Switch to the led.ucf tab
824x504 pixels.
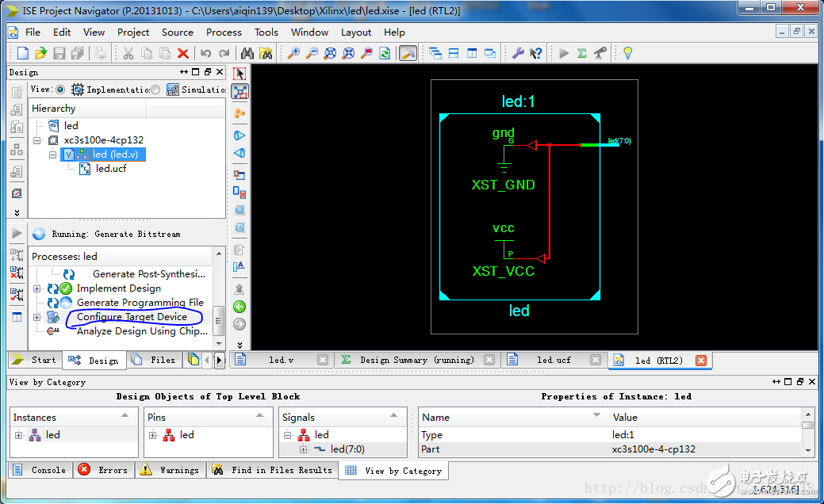(554, 359)
